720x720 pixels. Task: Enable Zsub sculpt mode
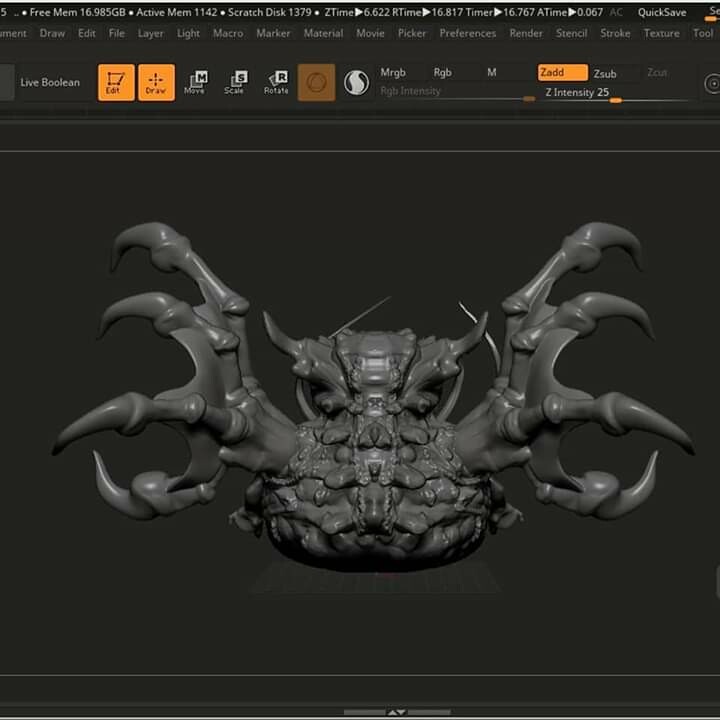605,73
